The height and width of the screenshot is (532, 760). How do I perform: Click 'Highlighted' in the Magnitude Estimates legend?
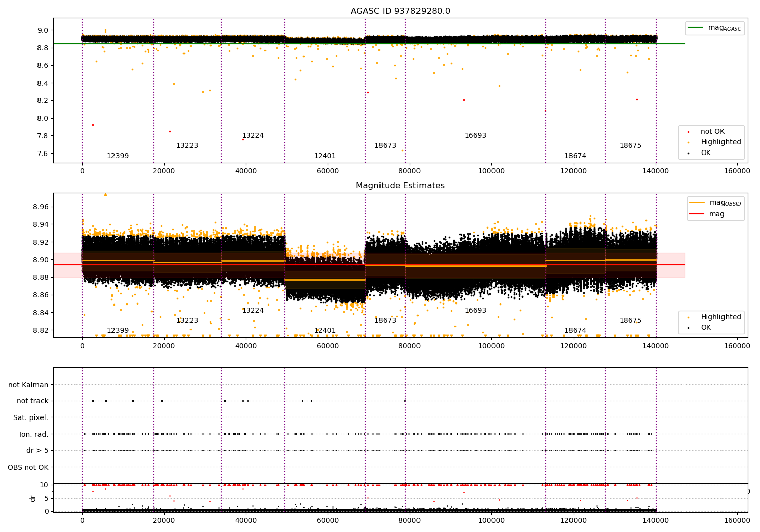coord(720,317)
